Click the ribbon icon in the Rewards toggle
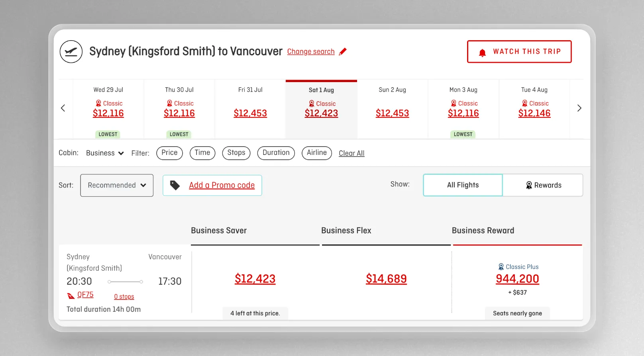Screen dimensions: 644x356 pos(529,185)
